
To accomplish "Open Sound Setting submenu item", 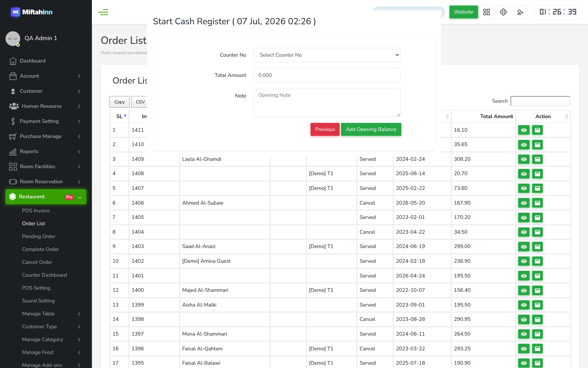I will [x=38, y=301].
